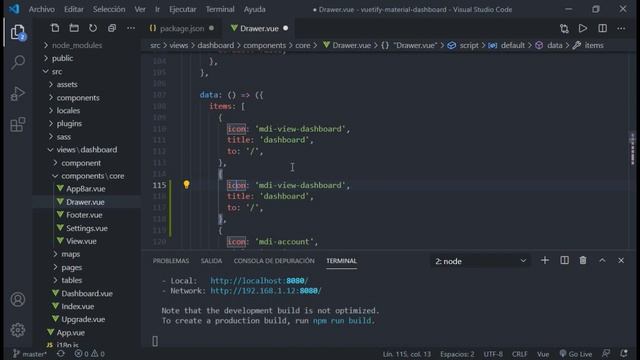This screenshot has height=360, width=640.
Task: Refresh the explorer tree
Action: [93, 28]
